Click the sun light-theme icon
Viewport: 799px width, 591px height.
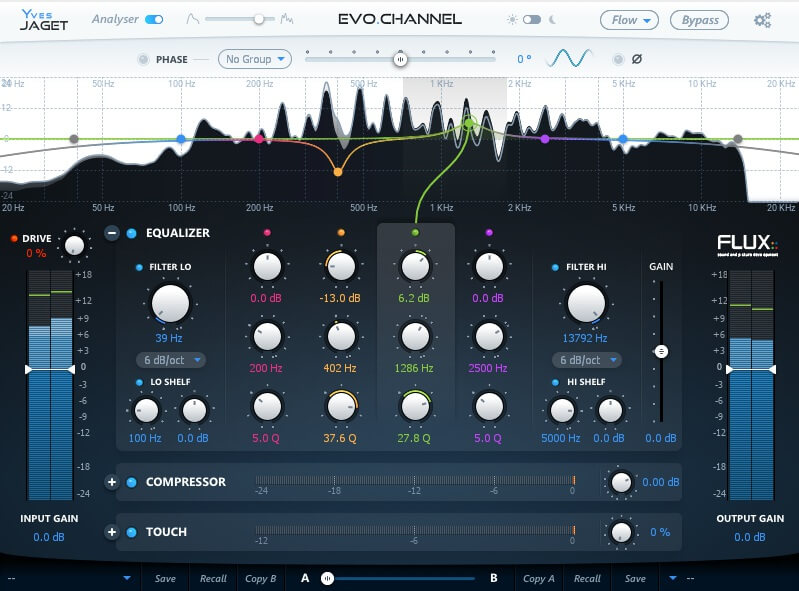pyautogui.click(x=512, y=20)
